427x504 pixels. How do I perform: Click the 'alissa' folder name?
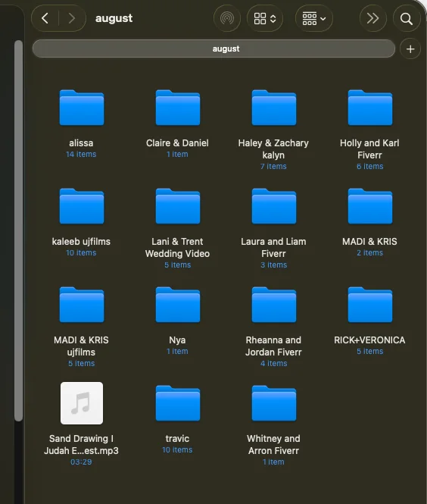click(x=81, y=142)
